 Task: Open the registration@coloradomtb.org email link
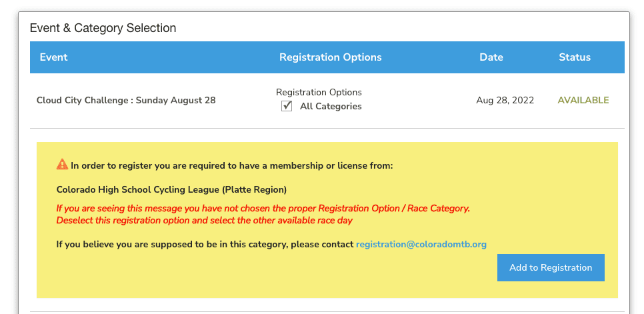coord(421,245)
